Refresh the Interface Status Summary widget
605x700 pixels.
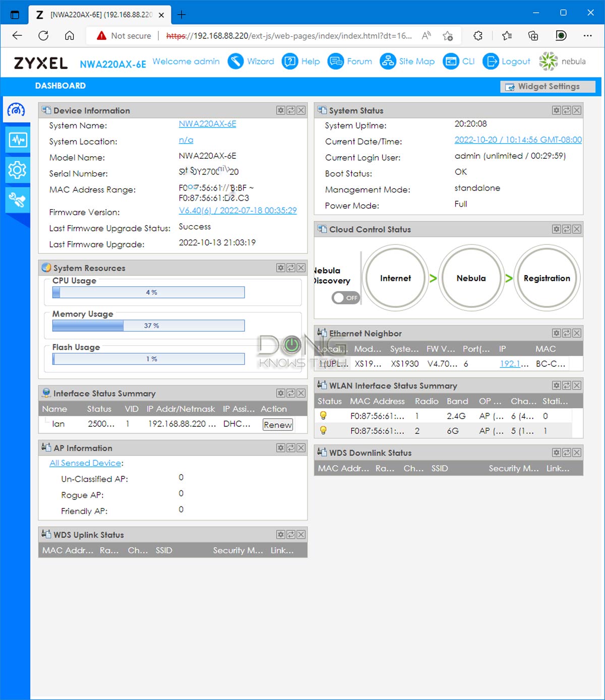(291, 393)
